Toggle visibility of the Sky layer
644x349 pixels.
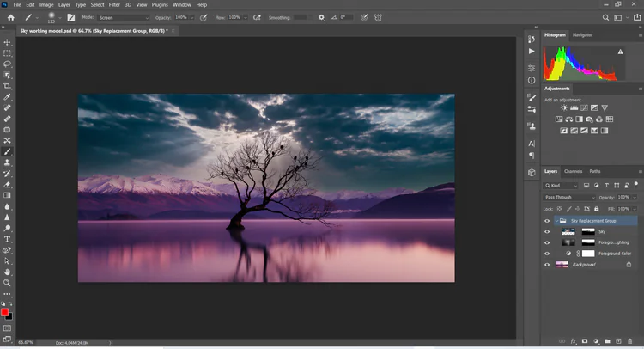tap(547, 232)
